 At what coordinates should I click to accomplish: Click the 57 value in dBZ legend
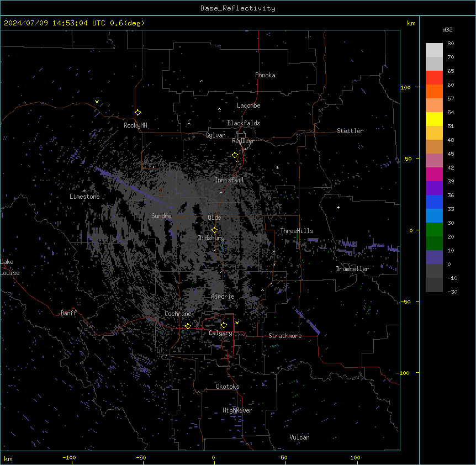(451, 99)
